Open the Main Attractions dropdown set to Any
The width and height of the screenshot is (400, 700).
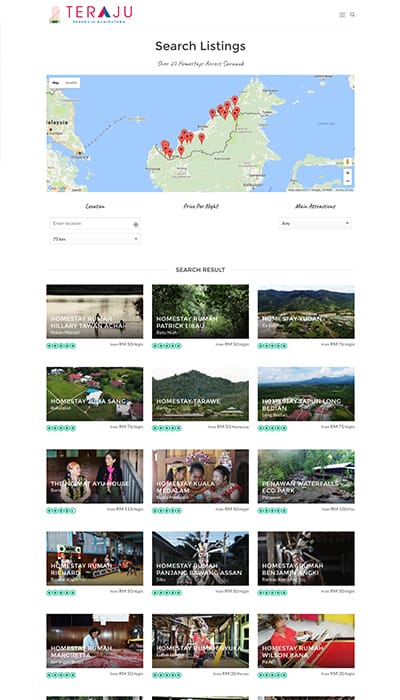coord(315,223)
